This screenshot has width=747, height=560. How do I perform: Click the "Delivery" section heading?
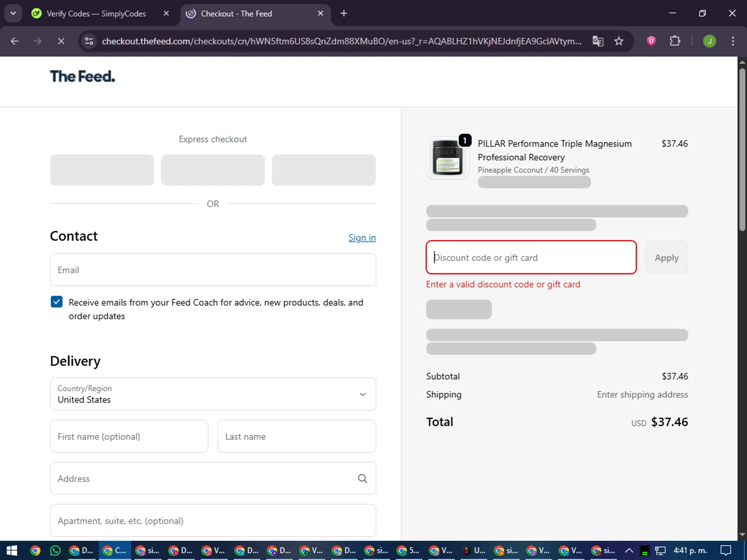coord(75,361)
